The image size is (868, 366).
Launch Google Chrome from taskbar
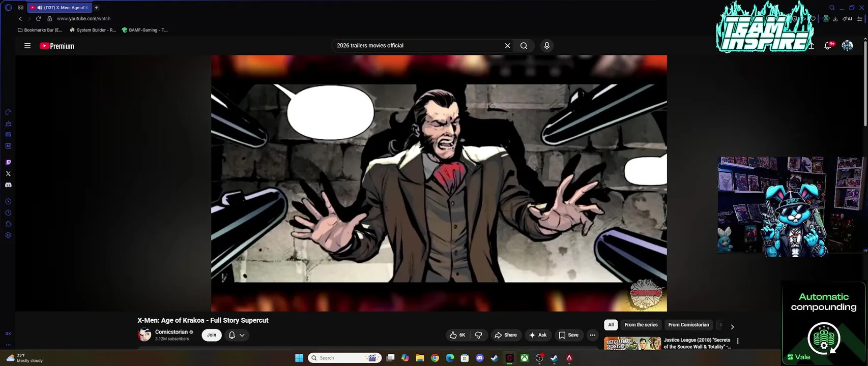[x=435, y=358]
